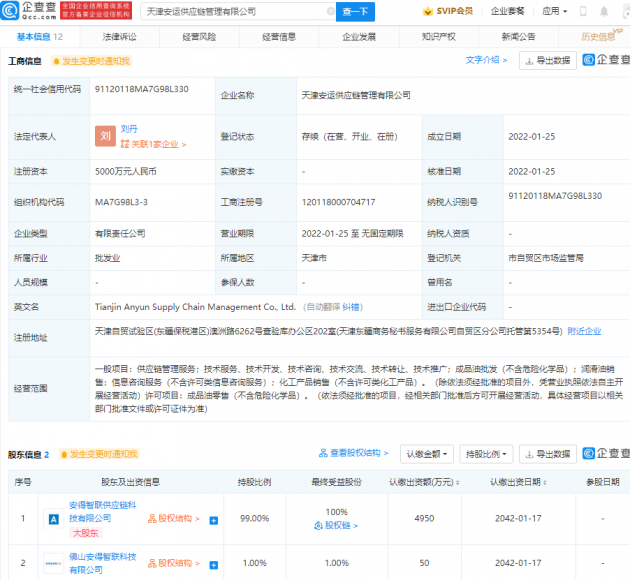Screen dimensions: 630x580
Task: Select organization code MA7G98L3-3
Action: [121, 202]
